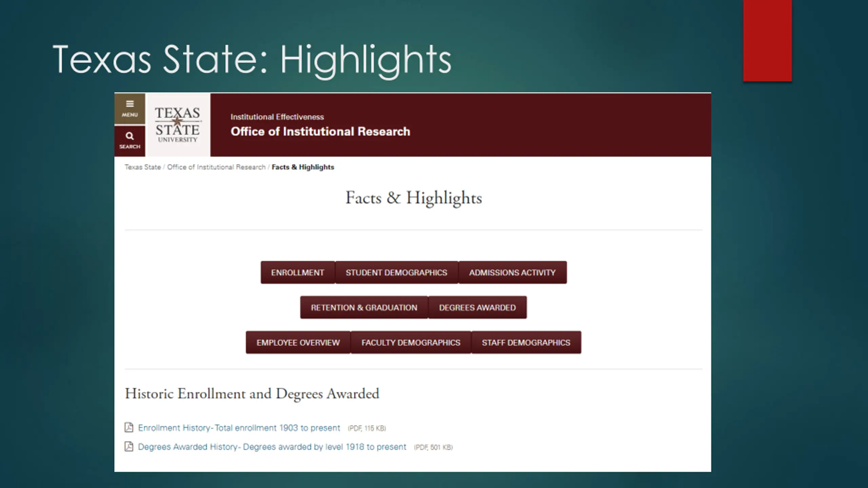868x488 pixels.
Task: Open the hamburger MENU icon
Action: [130, 109]
